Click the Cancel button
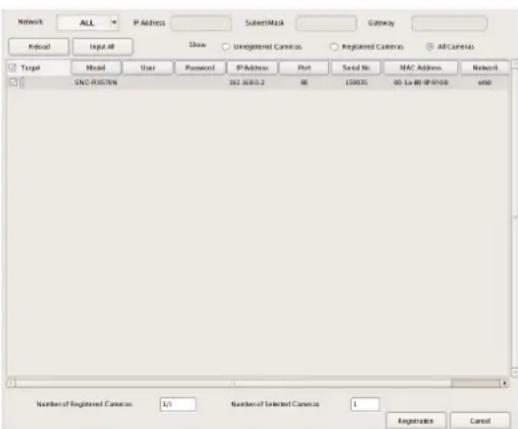The height and width of the screenshot is (429, 518). pyautogui.click(x=480, y=421)
